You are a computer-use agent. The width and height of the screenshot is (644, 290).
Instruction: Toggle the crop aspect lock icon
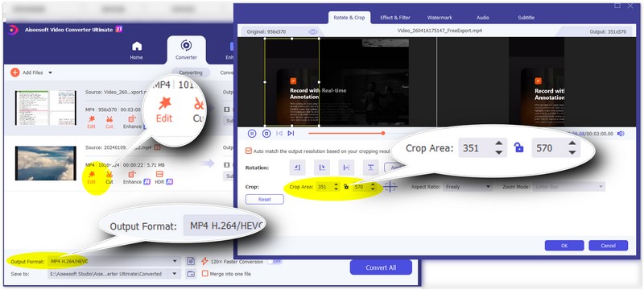(x=346, y=187)
